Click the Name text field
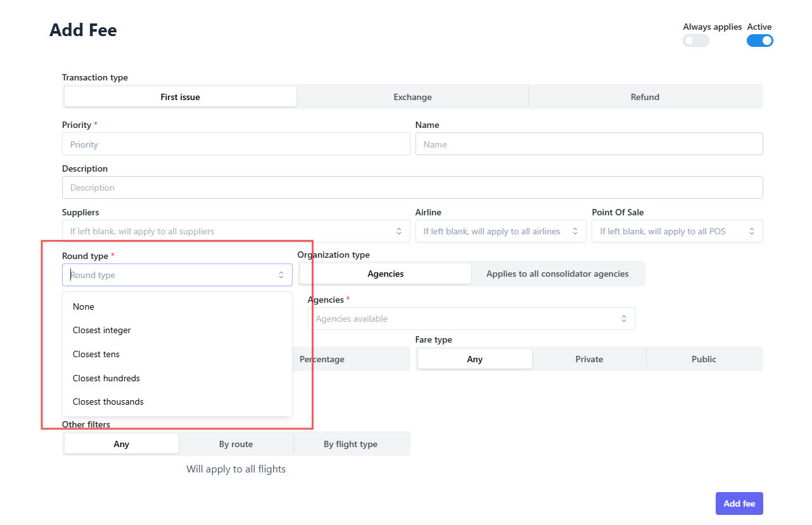Screen dimensions: 812x525 (x=588, y=144)
